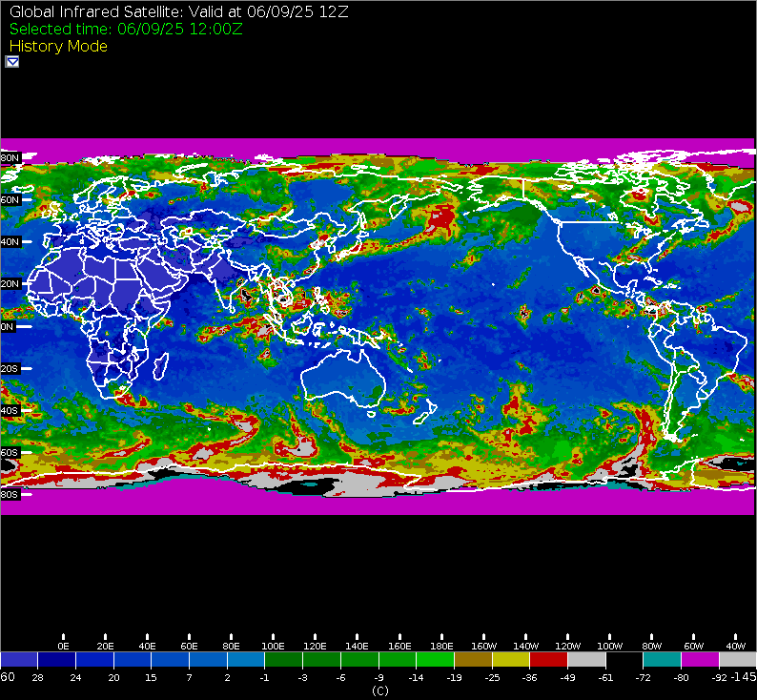The height and width of the screenshot is (700, 757).
Task: Click the bright green swatch between -14 and -19
Action: click(x=435, y=659)
